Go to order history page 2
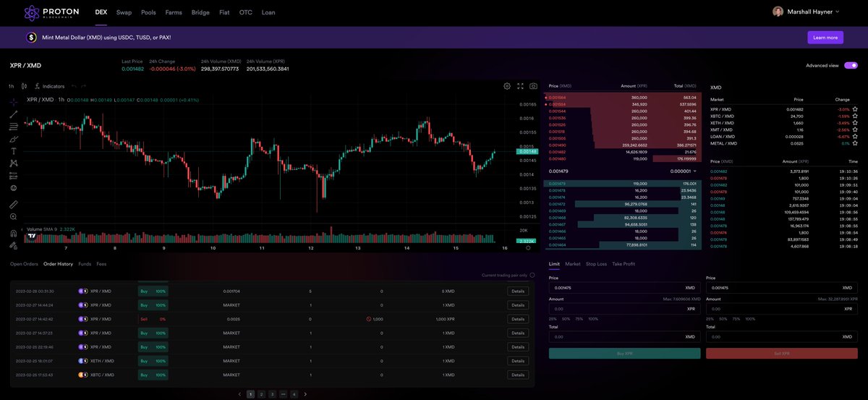Image resolution: width=868 pixels, height=400 pixels. pos(261,394)
